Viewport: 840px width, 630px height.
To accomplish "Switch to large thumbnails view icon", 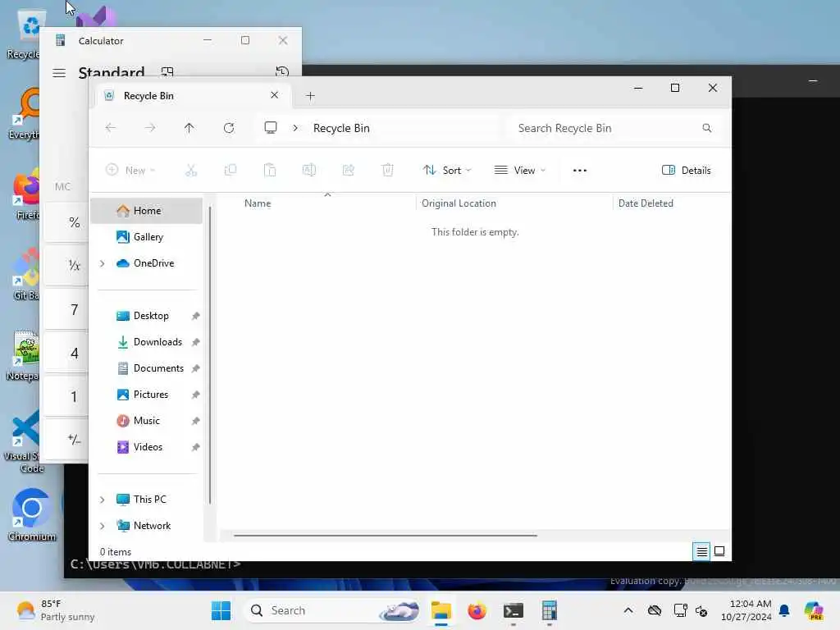I will click(x=719, y=551).
